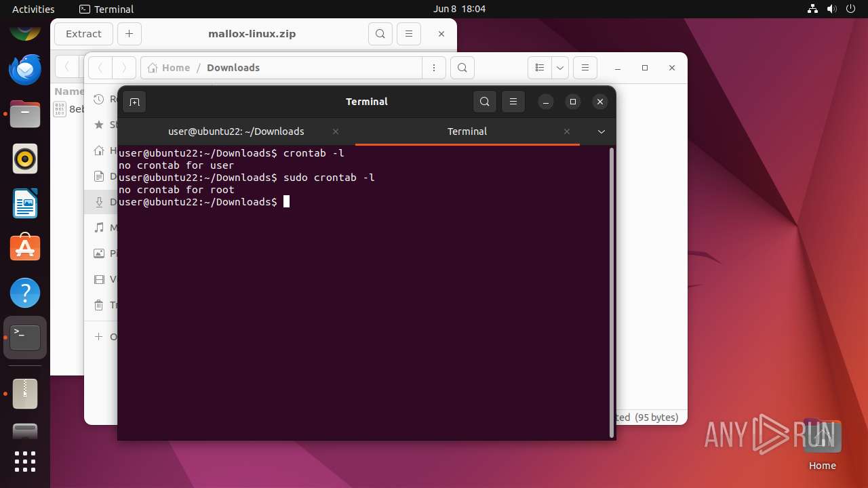
Task: Open Archive Manager from dock
Action: click(25, 393)
